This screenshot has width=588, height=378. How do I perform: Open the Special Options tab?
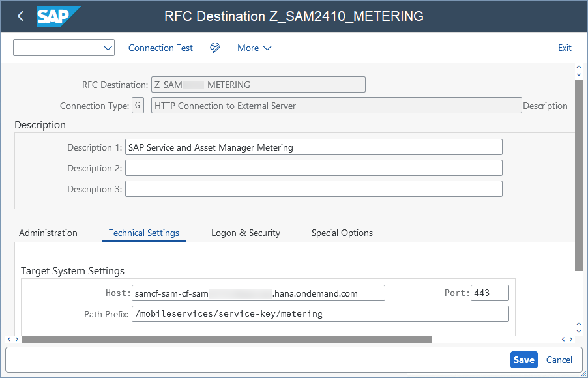coord(342,233)
